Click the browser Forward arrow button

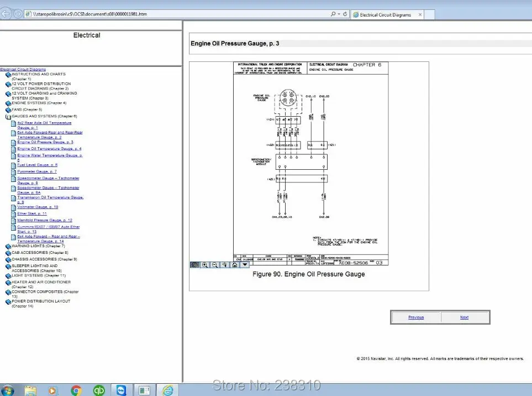18,14
